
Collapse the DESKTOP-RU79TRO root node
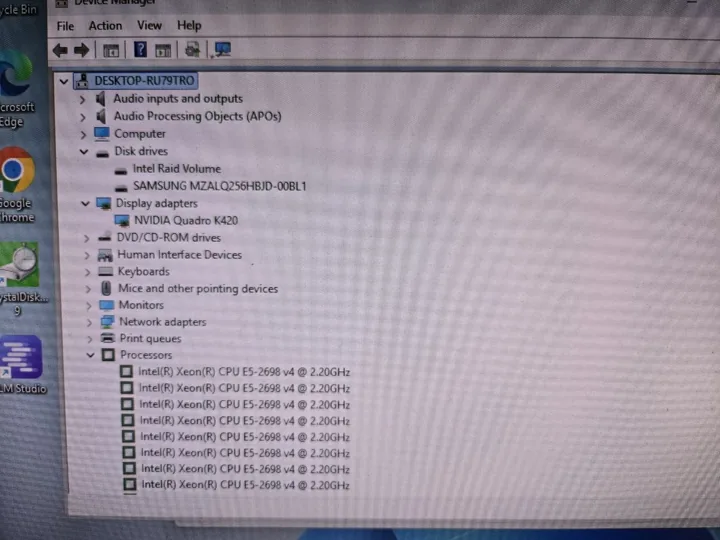point(64,82)
